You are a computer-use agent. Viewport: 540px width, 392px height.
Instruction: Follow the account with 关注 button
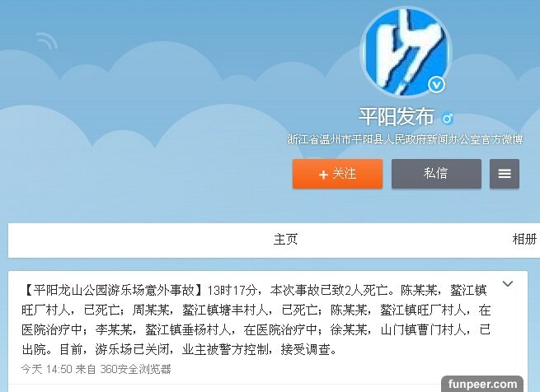click(337, 174)
